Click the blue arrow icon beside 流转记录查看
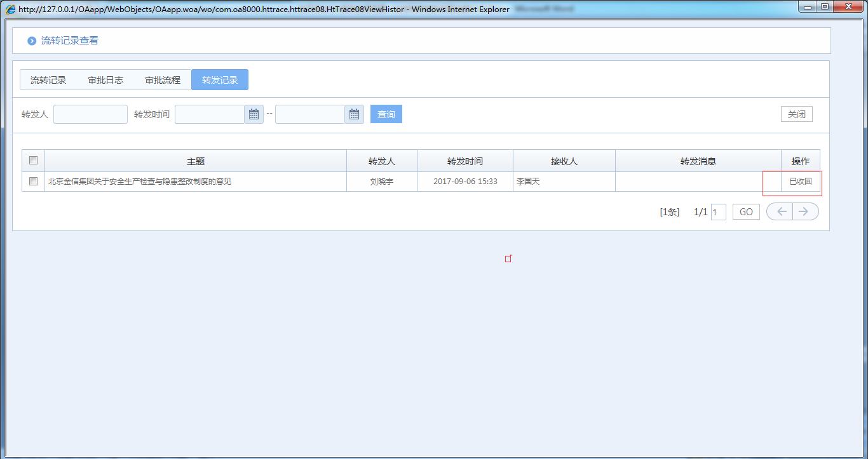The image size is (868, 459). pyautogui.click(x=31, y=40)
